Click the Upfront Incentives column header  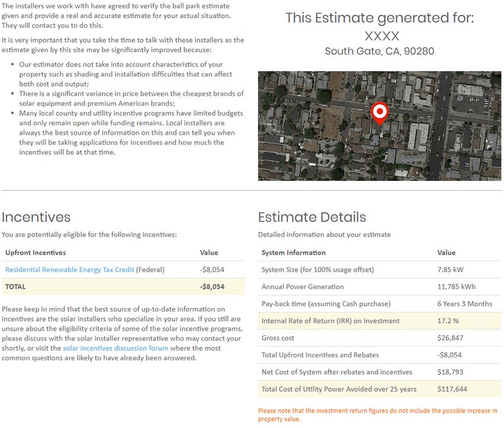coord(36,253)
